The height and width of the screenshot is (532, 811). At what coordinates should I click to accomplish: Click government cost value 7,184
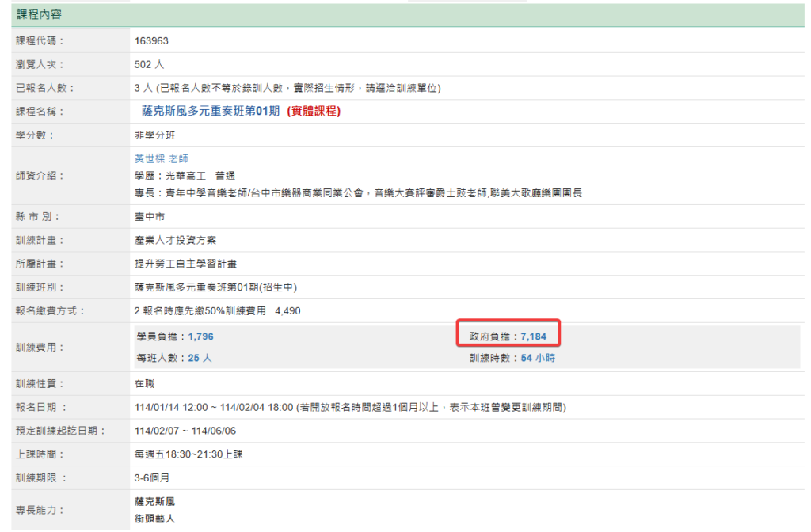click(533, 336)
